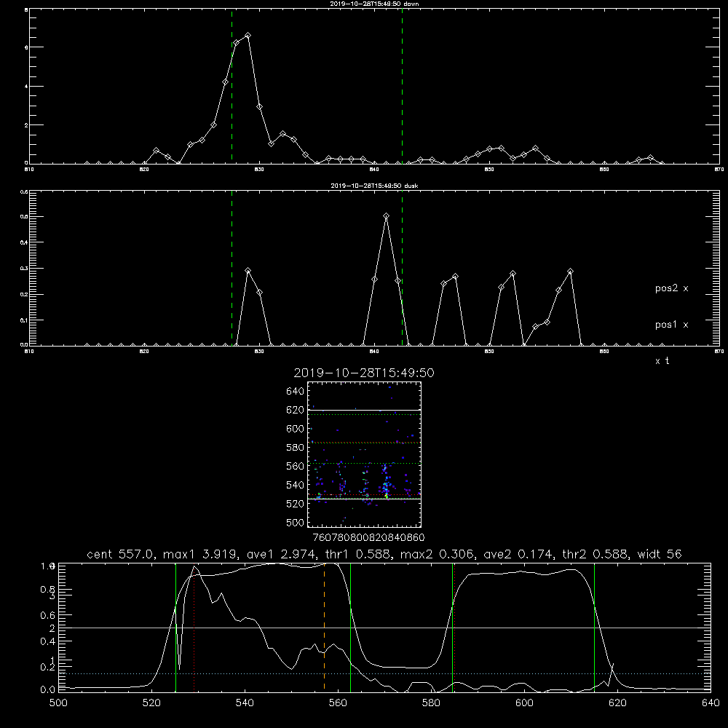The width and height of the screenshot is (728, 728).
Task: Click the red dotted line near 585 in bottom plot
Action: 454,627
